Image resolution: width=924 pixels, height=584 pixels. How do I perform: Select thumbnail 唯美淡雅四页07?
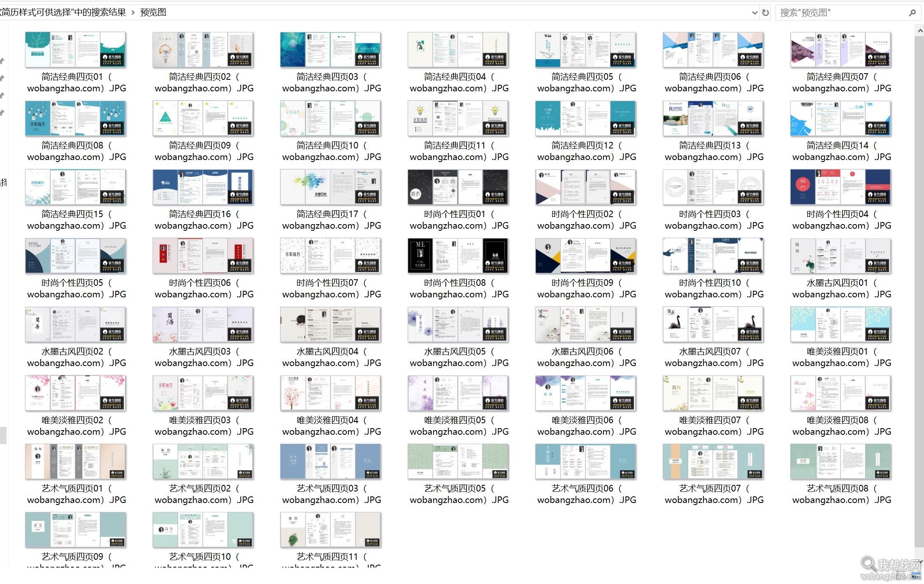713,393
